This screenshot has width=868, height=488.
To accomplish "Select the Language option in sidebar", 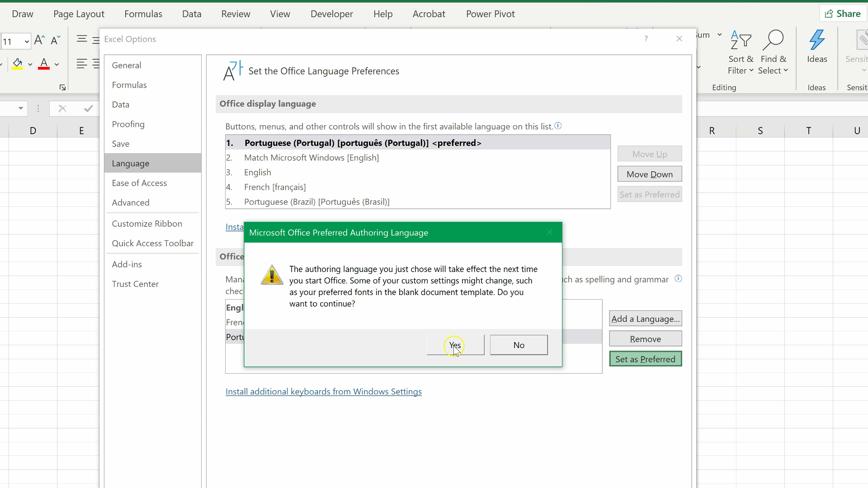I will [131, 163].
